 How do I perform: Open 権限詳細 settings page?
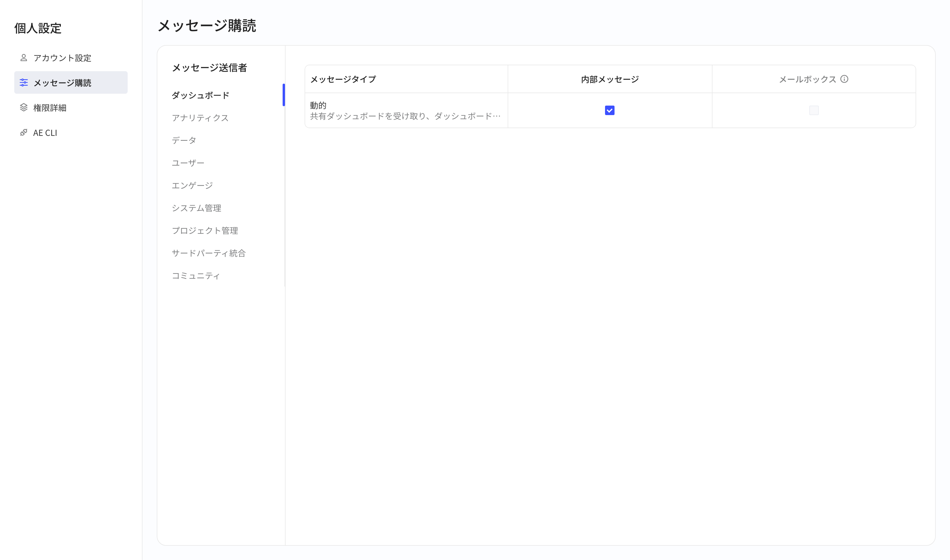(x=71, y=108)
